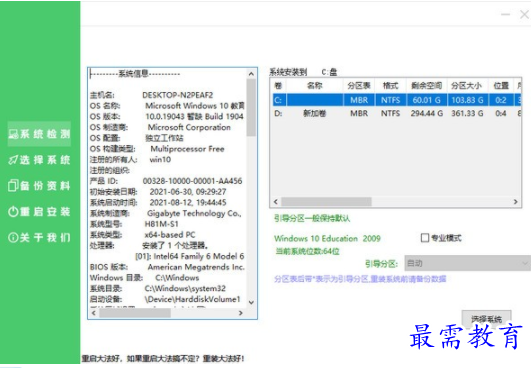
Task: Click partition table scroll-right arrow
Action: (515, 202)
